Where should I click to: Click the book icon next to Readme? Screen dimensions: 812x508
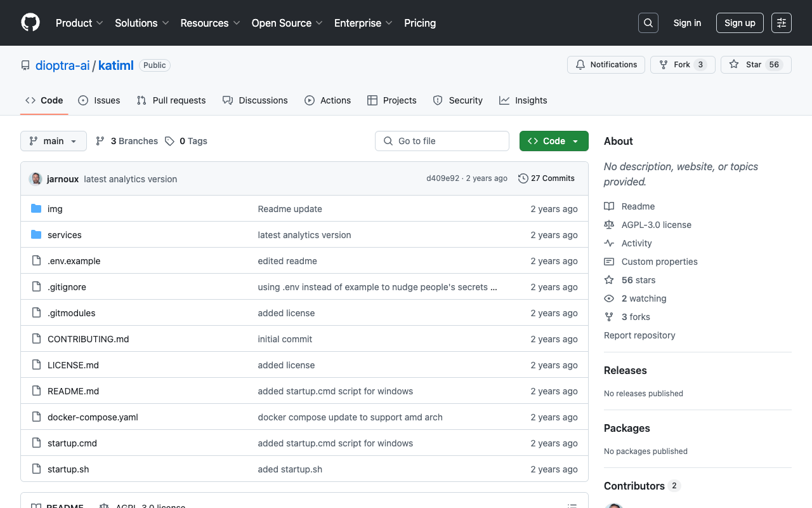click(x=609, y=206)
